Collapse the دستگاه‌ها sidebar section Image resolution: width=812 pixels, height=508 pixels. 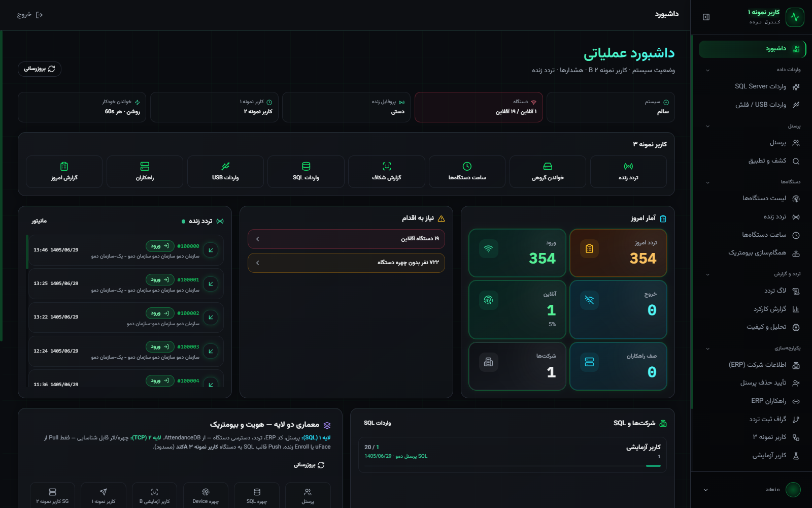[707, 182]
